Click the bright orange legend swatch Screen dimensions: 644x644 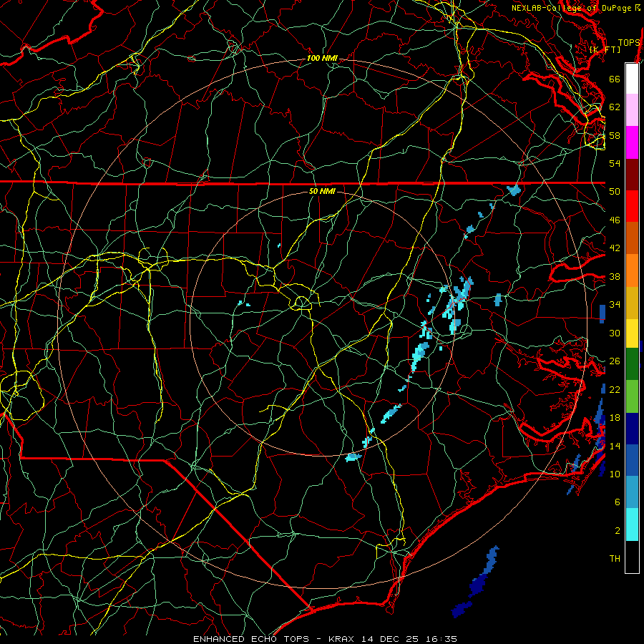[632, 270]
